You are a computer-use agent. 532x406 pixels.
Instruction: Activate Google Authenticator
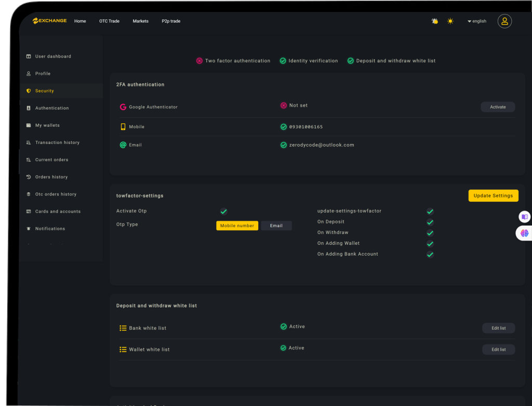(497, 107)
